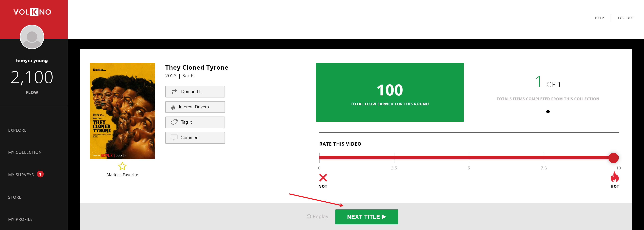Replay the video
This screenshot has width=644, height=230.
[x=317, y=217]
